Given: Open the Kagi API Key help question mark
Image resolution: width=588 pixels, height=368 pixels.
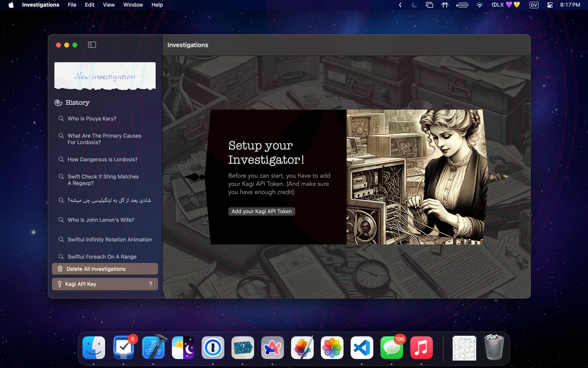Looking at the screenshot, I should point(150,284).
